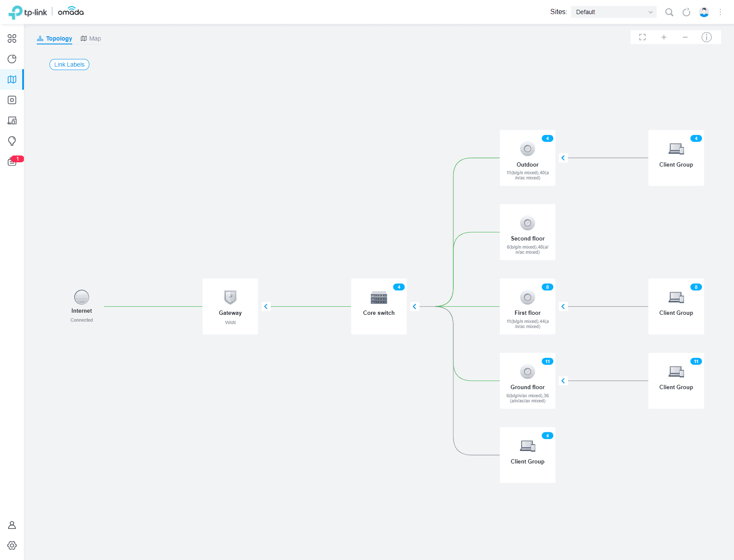Show topology legend info icon
The width and height of the screenshot is (734, 560).
706,37
